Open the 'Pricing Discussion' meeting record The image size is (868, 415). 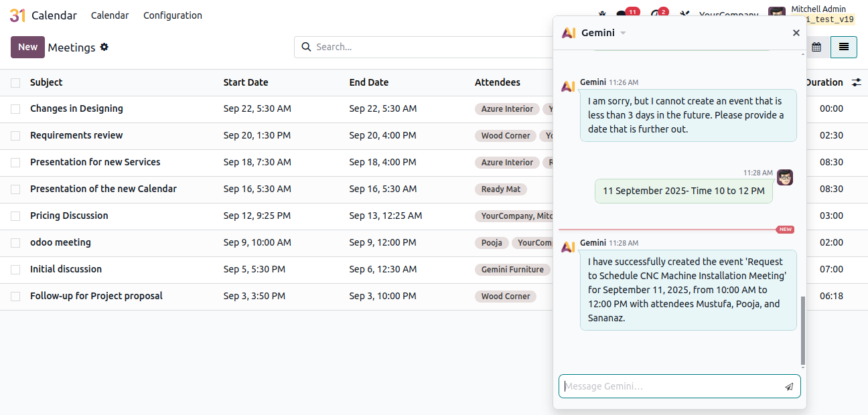[x=69, y=216]
